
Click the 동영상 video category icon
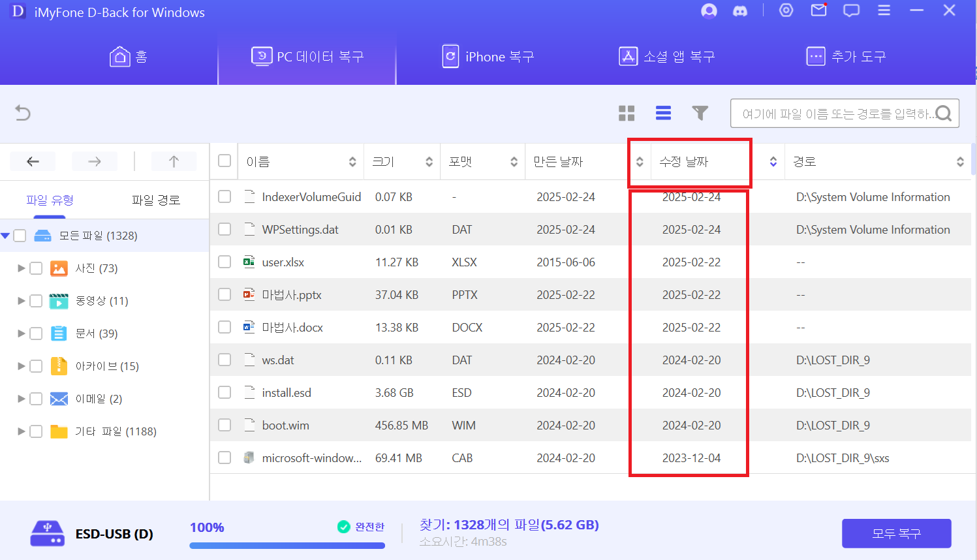59,301
